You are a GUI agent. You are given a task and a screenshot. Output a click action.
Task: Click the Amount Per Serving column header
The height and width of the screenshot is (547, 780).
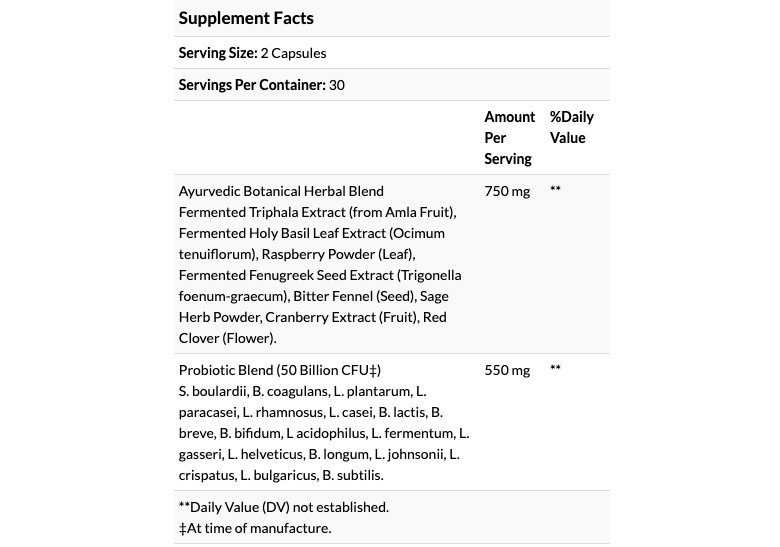click(509, 138)
